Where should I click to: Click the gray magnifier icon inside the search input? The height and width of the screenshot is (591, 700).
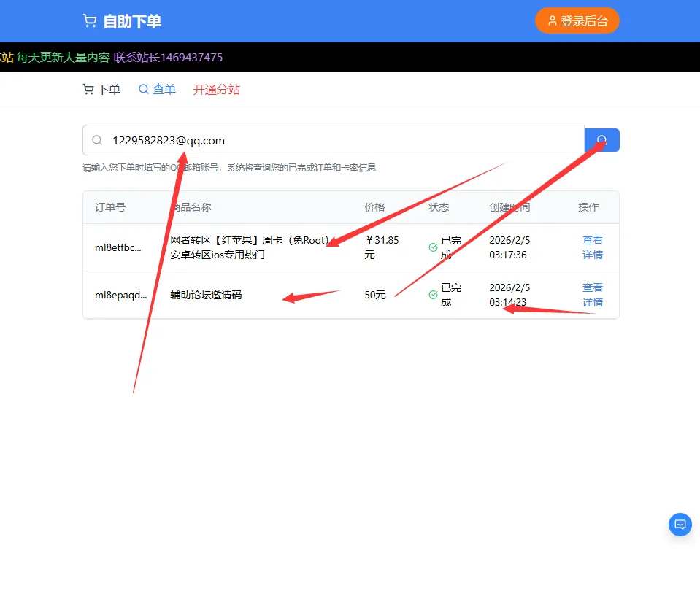96,140
